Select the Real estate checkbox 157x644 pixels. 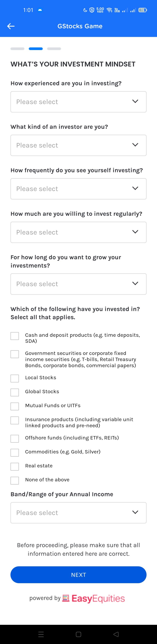click(15, 466)
